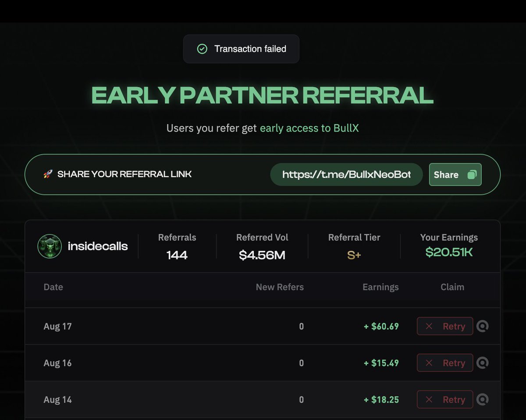Click the Claim column header
Screen dimensions: 526x420
point(452,287)
